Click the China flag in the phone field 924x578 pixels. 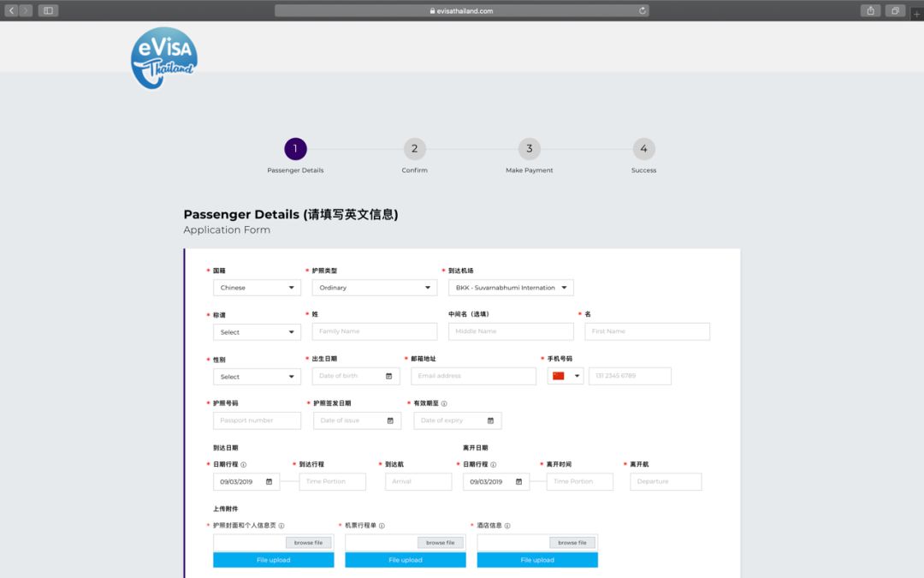[558, 376]
